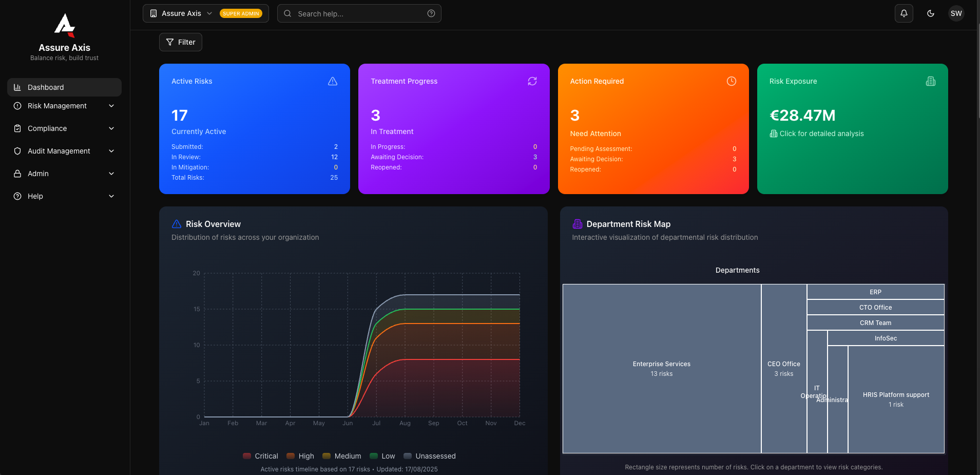Click the report icon on Risk Exposure card
Image resolution: width=980 pixels, height=475 pixels.
click(x=930, y=81)
